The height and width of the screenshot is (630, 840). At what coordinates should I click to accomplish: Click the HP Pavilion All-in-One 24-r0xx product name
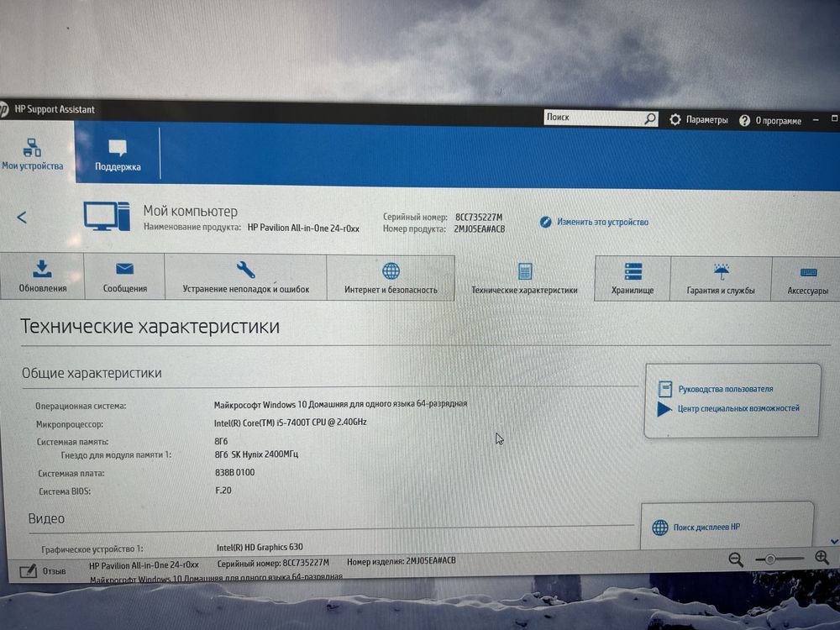303,228
